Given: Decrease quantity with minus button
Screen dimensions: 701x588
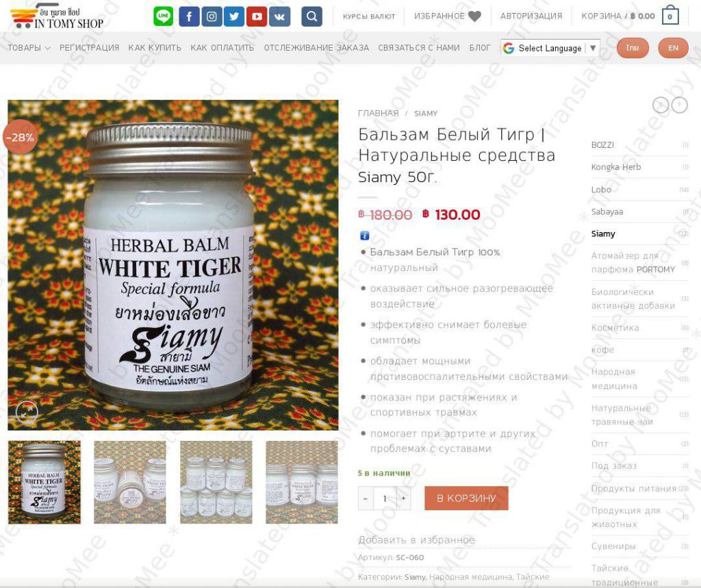Looking at the screenshot, I should 366,498.
